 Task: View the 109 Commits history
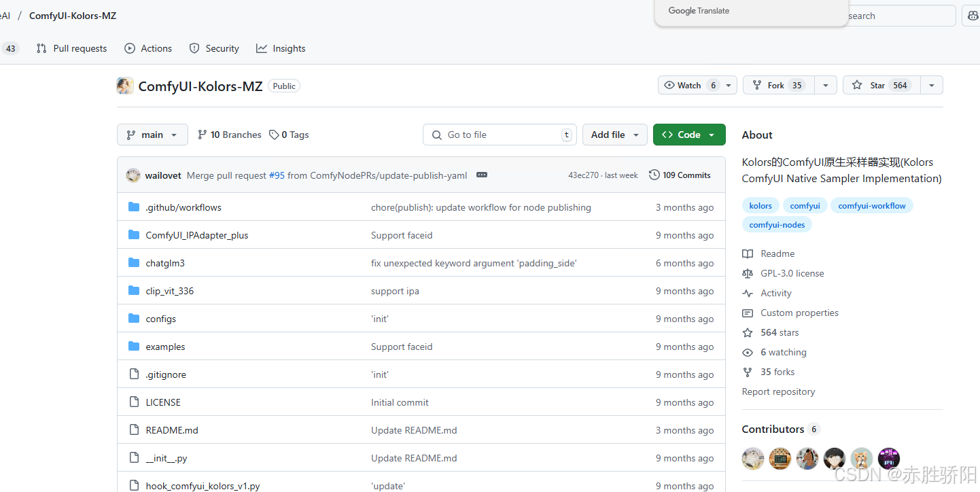(680, 175)
